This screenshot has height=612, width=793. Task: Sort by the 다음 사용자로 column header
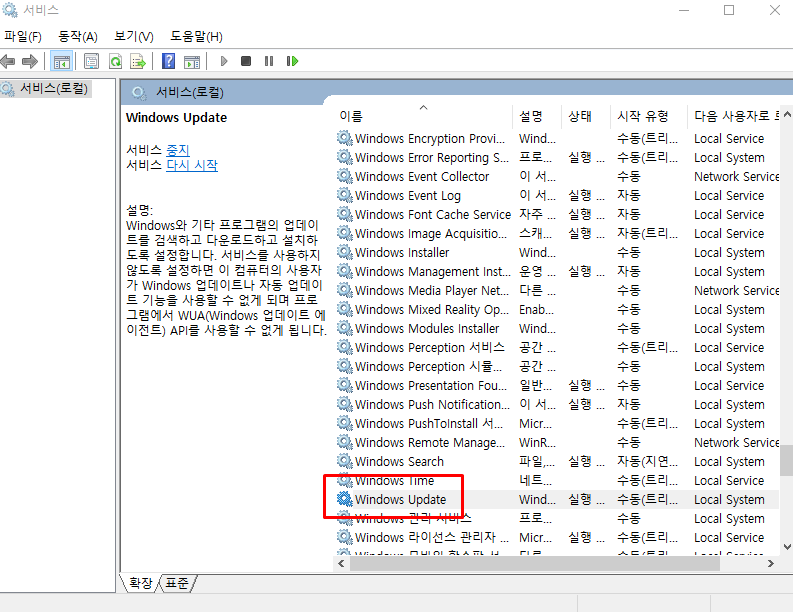click(734, 116)
